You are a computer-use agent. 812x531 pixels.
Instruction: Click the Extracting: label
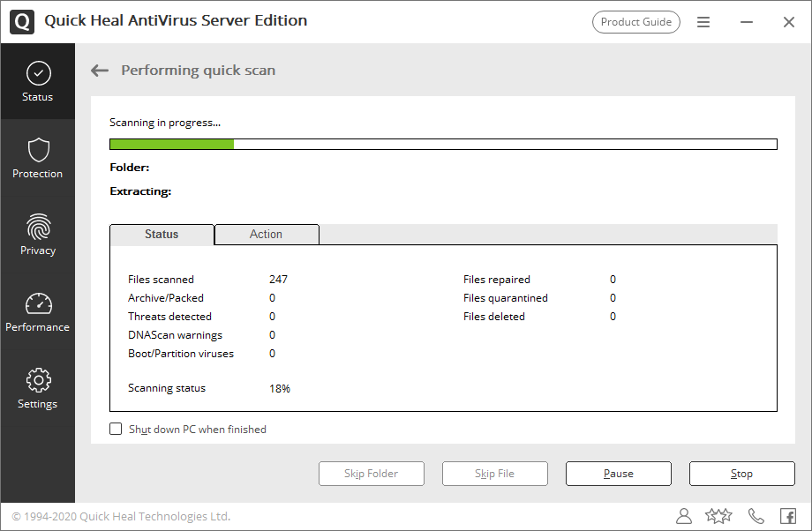(x=140, y=191)
